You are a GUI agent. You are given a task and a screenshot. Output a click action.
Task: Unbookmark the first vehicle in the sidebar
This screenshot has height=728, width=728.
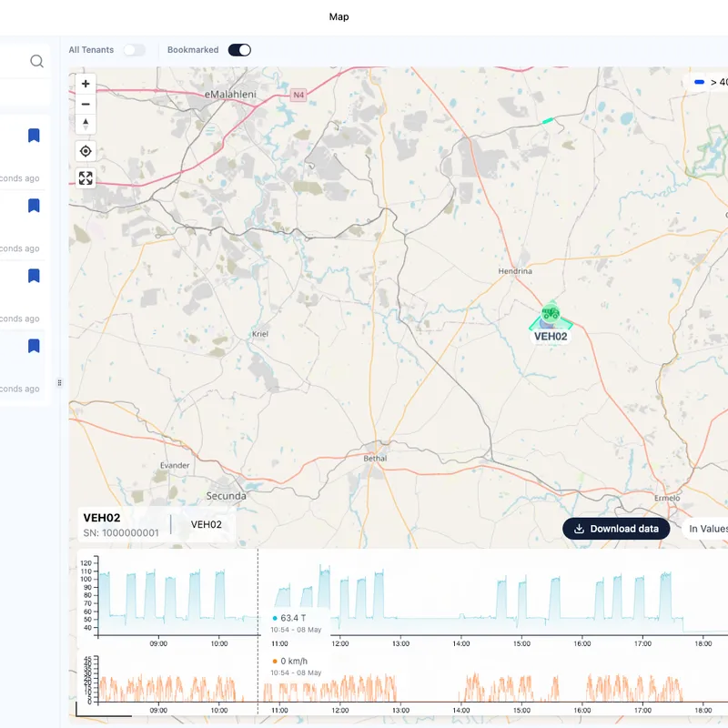click(x=34, y=135)
